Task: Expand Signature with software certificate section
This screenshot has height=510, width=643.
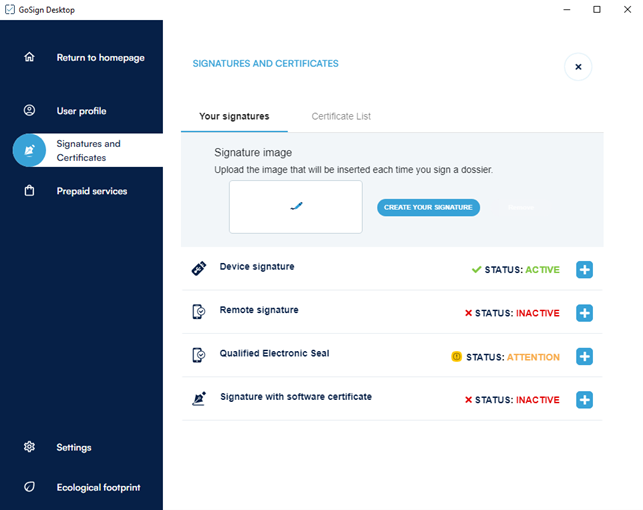Action: click(585, 400)
